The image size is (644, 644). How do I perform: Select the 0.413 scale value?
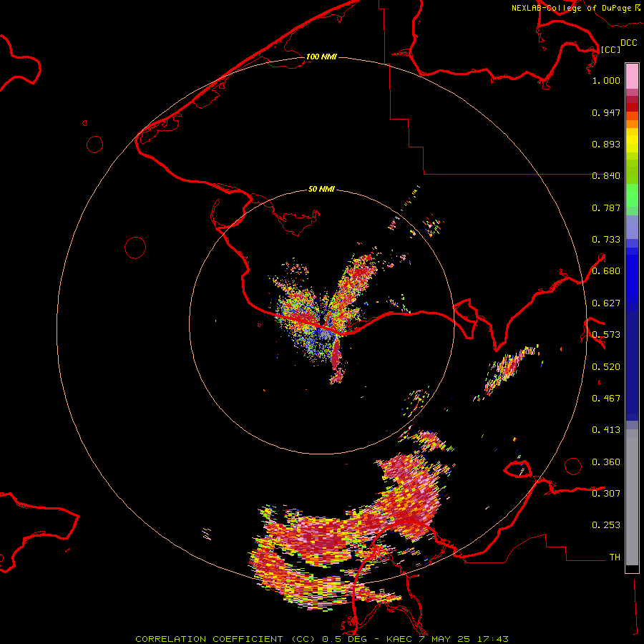tap(606, 430)
